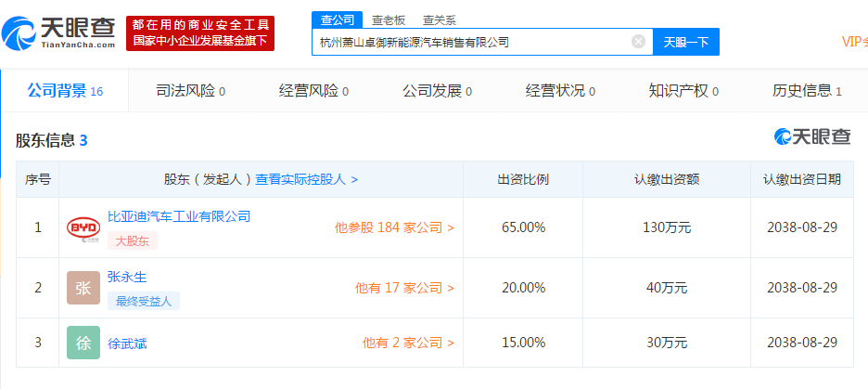Open the VIP membership link
This screenshot has height=389, width=868.
click(x=855, y=42)
